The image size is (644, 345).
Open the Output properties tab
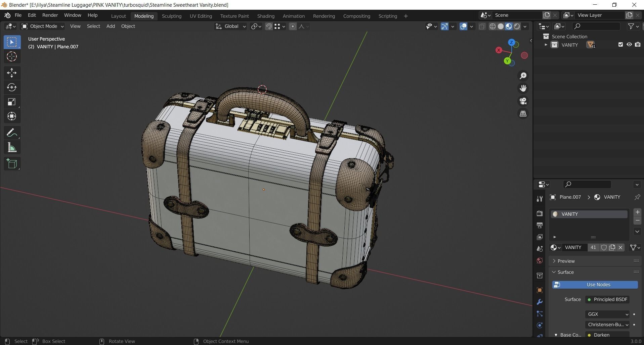(x=540, y=225)
